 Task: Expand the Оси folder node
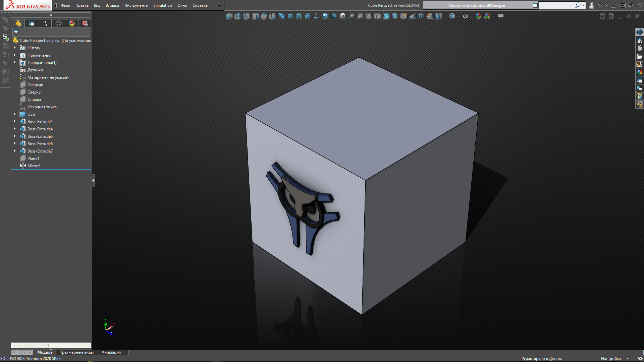click(x=15, y=114)
